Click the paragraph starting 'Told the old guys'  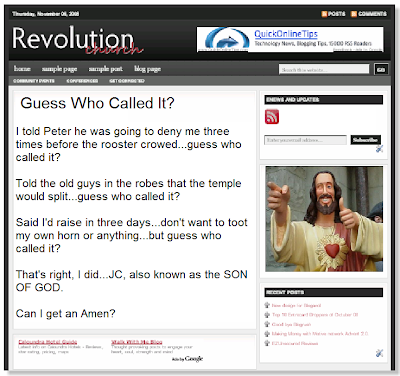point(129,190)
